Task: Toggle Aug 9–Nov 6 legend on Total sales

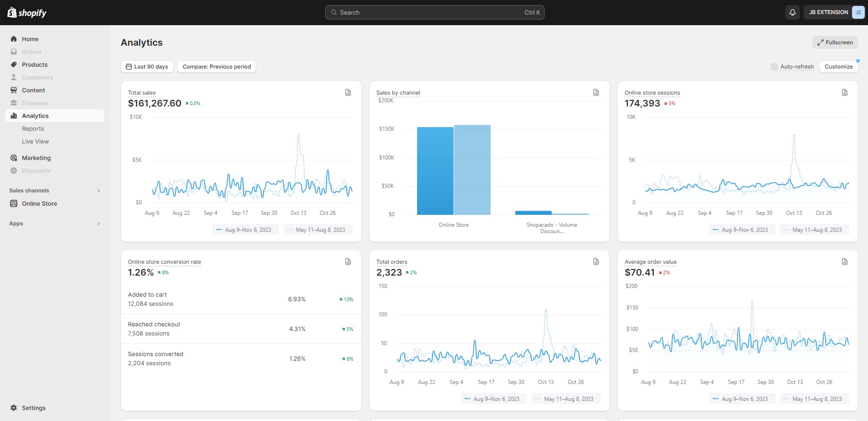Action: 245,230
